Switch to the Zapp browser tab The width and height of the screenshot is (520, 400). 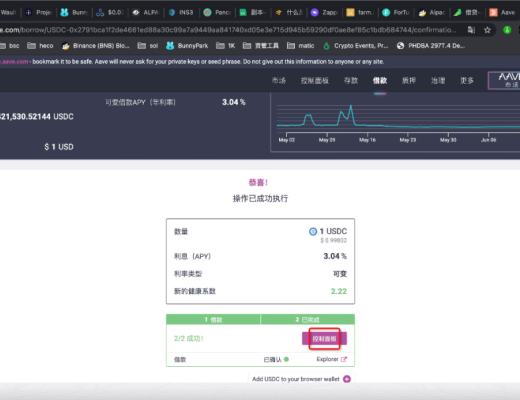[324, 12]
